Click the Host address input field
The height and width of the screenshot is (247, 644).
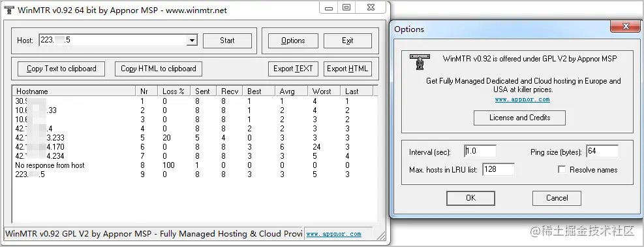(x=112, y=41)
